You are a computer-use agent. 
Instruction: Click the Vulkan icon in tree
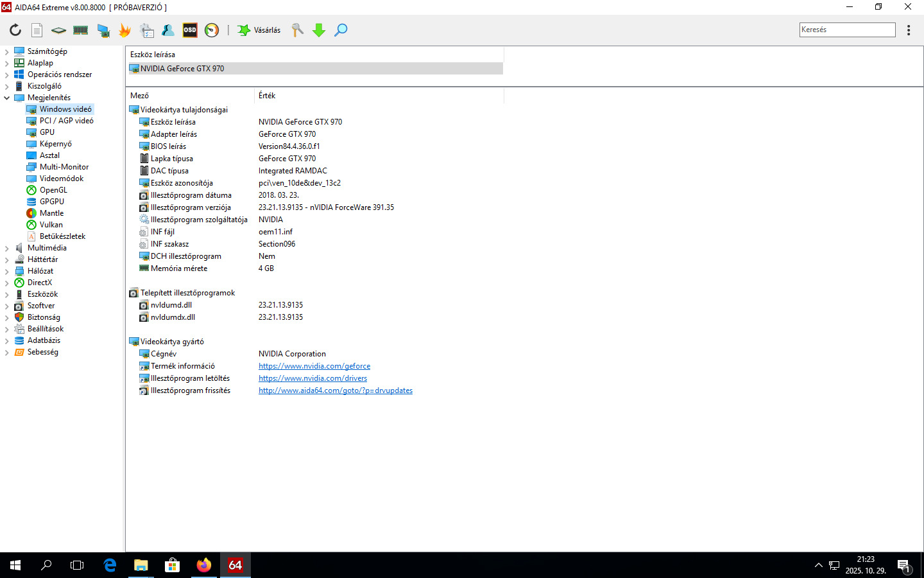point(31,225)
